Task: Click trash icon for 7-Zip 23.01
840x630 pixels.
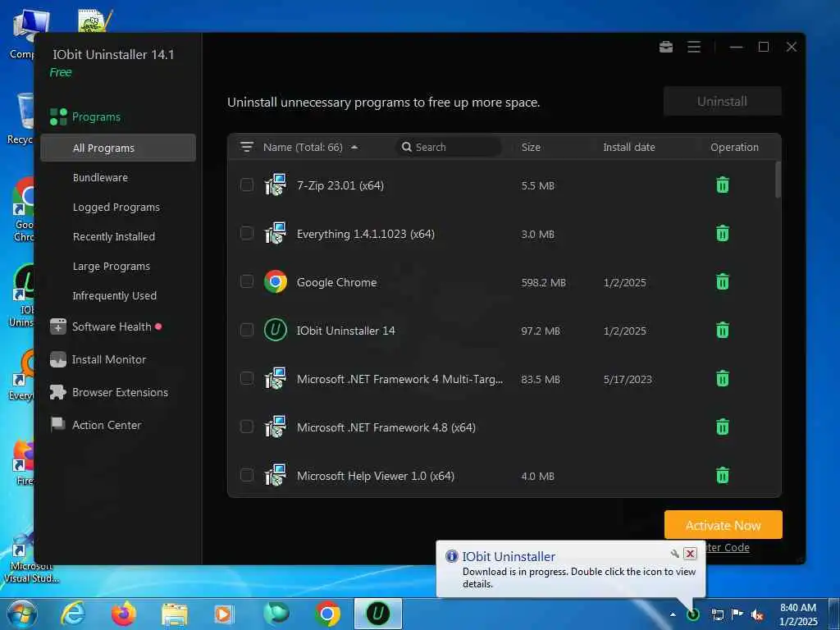Action: (x=722, y=185)
